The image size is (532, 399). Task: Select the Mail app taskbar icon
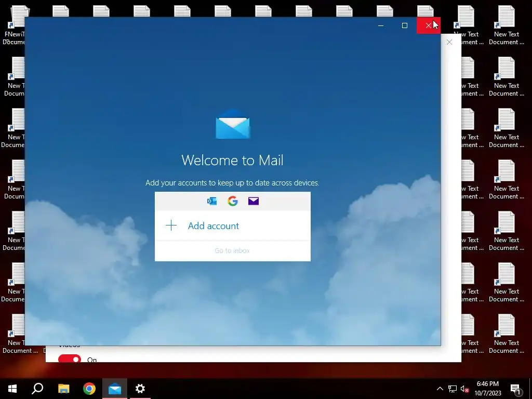[115, 389]
